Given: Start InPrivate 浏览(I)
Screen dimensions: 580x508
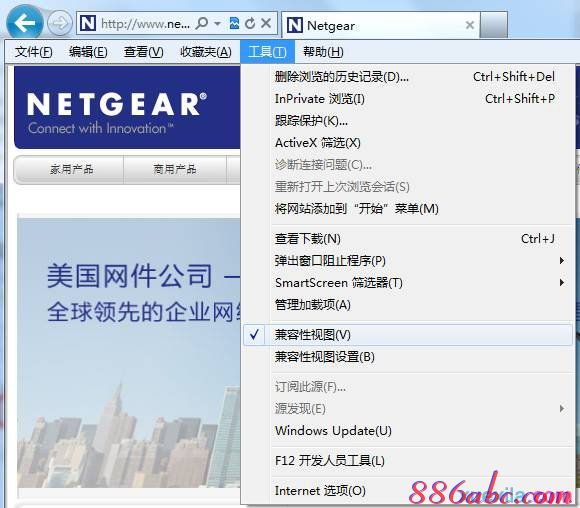Looking at the screenshot, I should pos(408,99).
